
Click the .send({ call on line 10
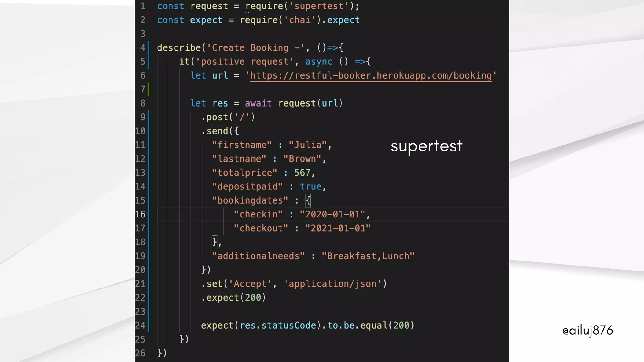coord(220,131)
